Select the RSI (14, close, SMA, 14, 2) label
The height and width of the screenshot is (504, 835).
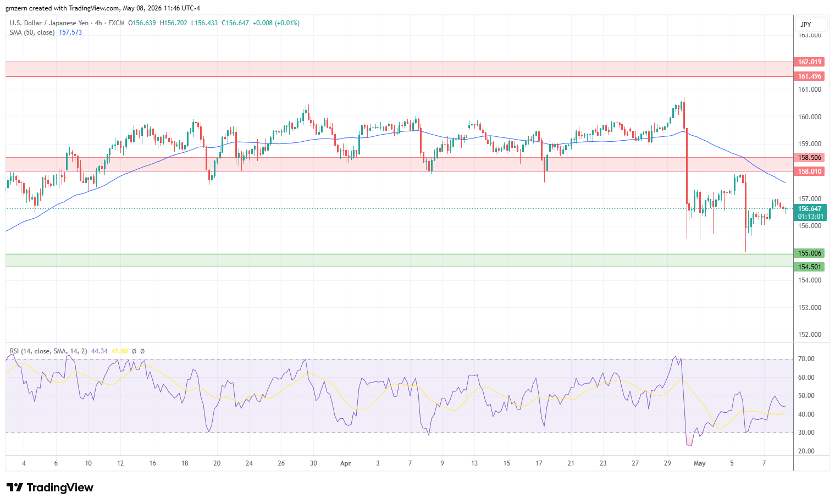click(x=48, y=351)
